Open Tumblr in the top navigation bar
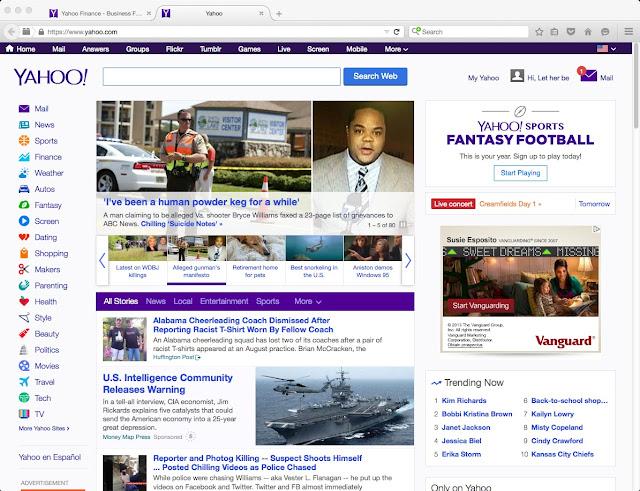Screen dimensions: 640x491 coord(211,49)
